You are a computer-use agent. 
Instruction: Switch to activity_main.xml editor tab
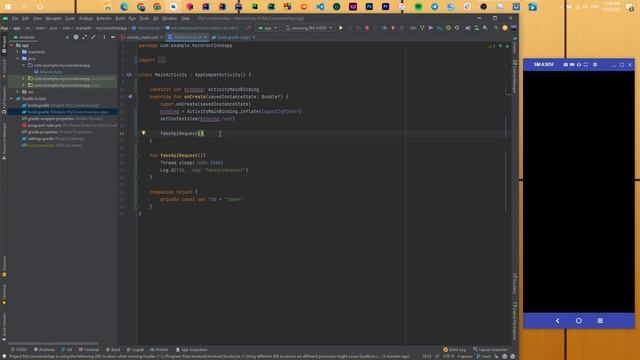[142, 37]
